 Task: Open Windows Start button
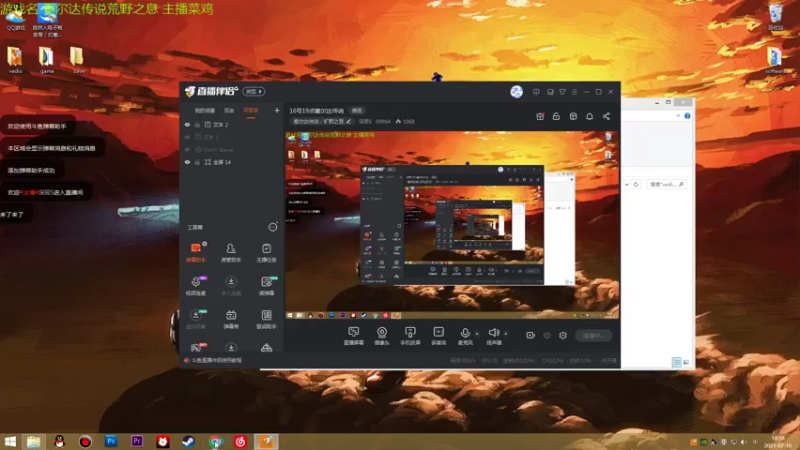(x=10, y=441)
